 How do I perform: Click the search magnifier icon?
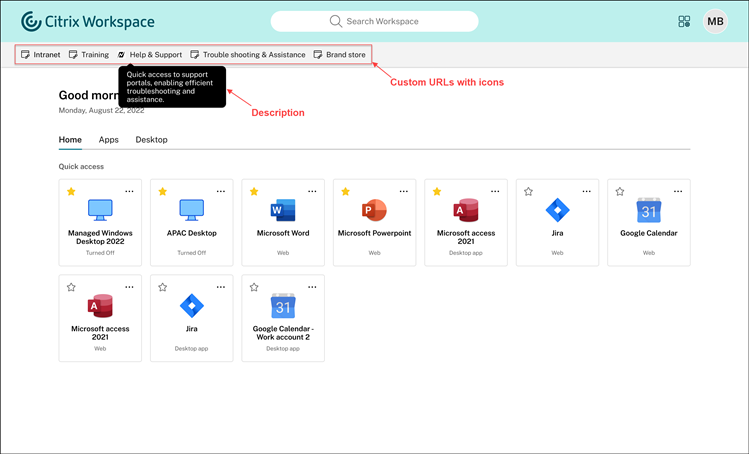coord(336,22)
